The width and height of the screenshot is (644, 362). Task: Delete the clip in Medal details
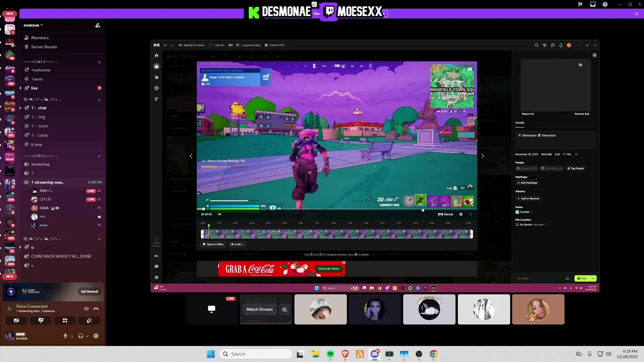click(523, 279)
